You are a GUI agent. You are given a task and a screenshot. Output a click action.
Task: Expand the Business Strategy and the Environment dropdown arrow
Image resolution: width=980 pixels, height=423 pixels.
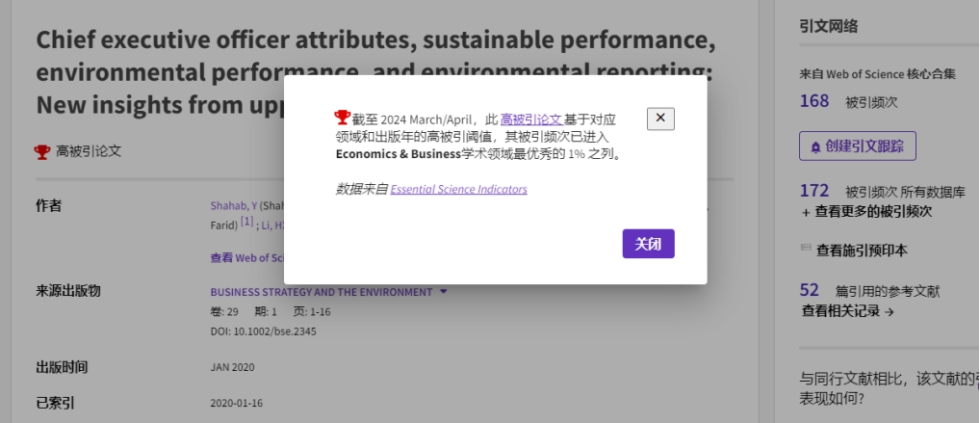pyautogui.click(x=444, y=291)
